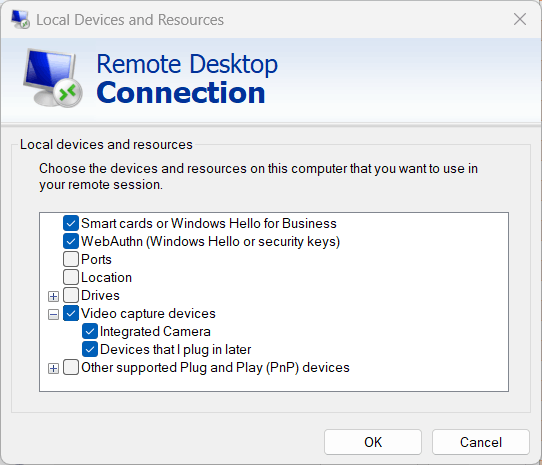This screenshot has height=465, width=542.
Task: Uncheck the Integrated Camera checkbox
Action: [x=90, y=331]
